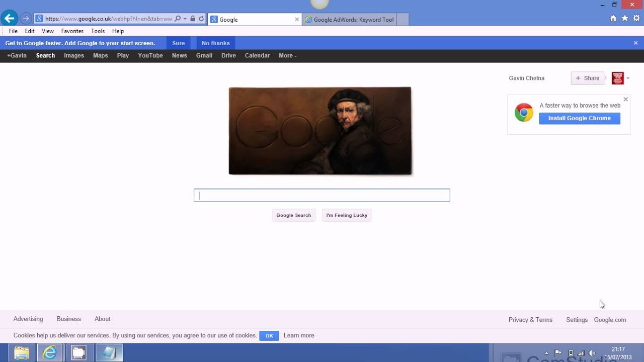Viewport: 644px width, 362px height.
Task: Click OK on the cookies notice
Action: tap(269, 336)
